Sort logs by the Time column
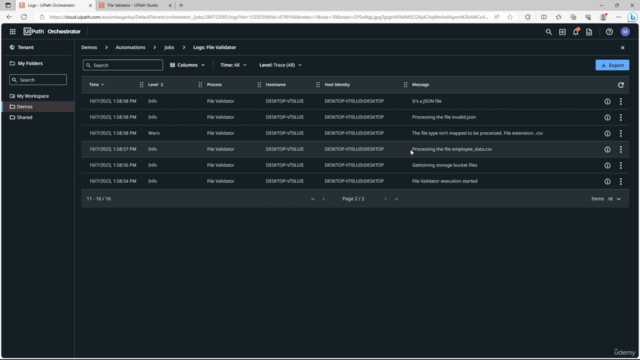 click(x=96, y=84)
